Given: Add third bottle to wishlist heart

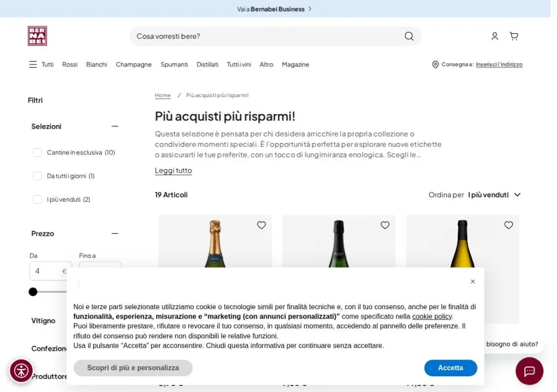Looking at the screenshot, I should (509, 225).
